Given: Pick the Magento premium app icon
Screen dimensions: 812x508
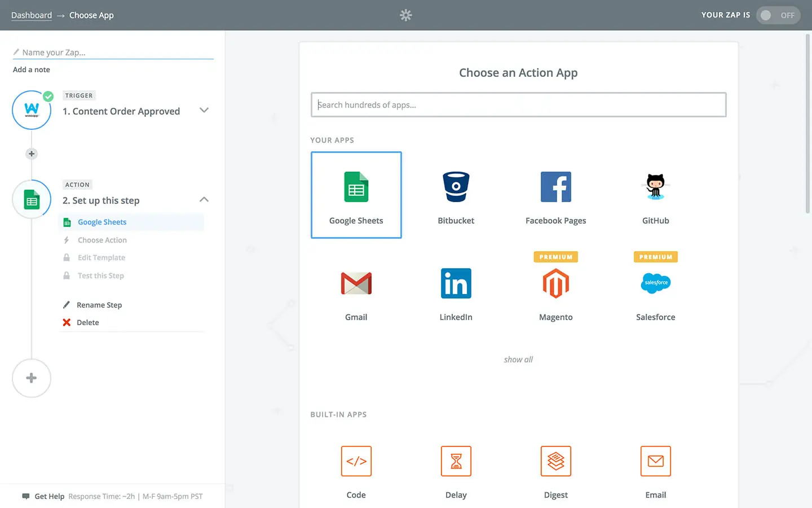Looking at the screenshot, I should tap(555, 283).
